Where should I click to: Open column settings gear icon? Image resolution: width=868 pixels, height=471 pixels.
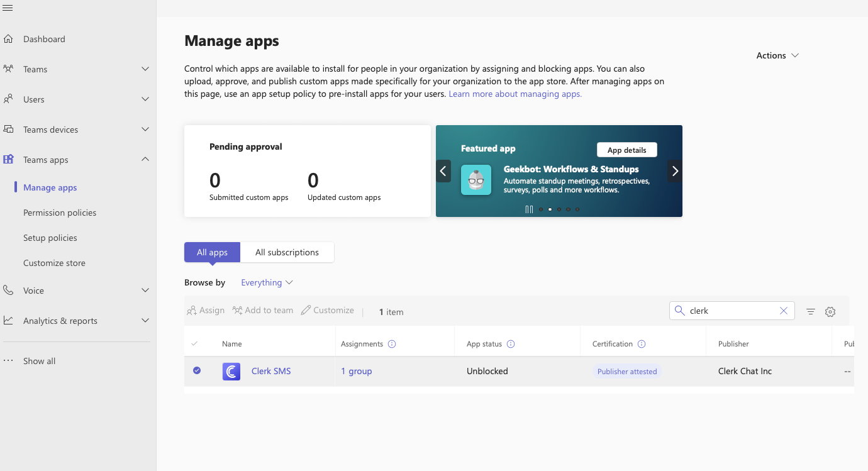[830, 311]
